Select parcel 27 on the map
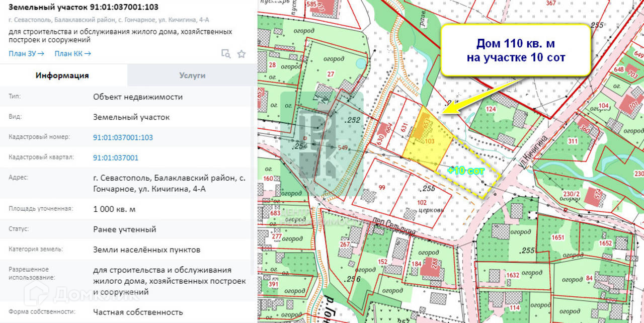 [x=331, y=74]
